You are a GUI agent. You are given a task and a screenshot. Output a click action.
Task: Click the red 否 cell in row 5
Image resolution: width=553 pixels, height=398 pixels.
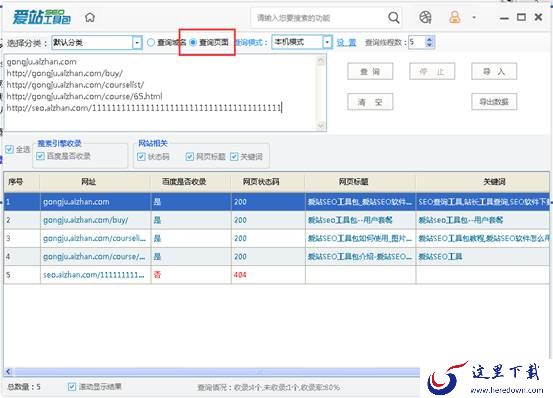191,275
